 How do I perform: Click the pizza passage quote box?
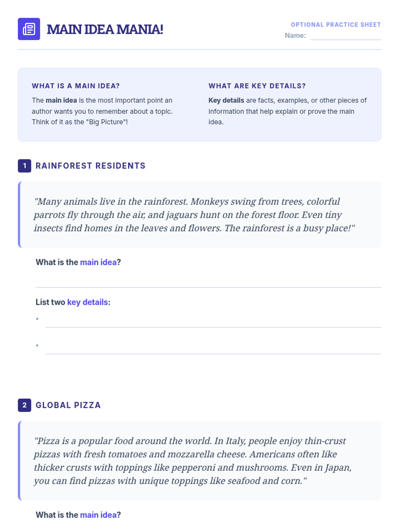[x=199, y=461]
